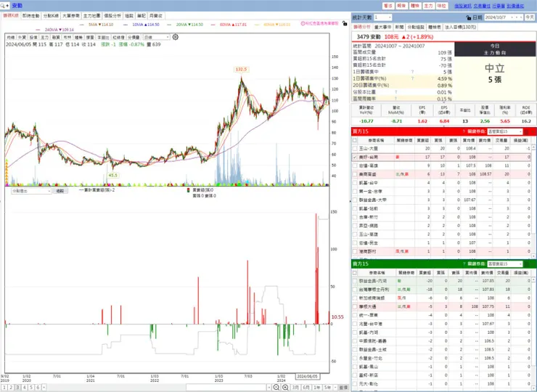Toggle the 主力 overlay button on the chart toolbar

pyautogui.click(x=44, y=37)
